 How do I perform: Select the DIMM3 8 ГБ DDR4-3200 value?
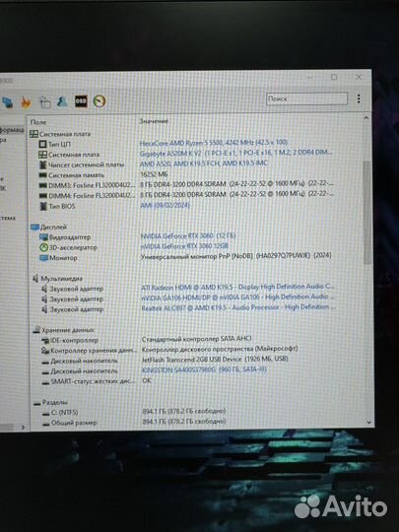236,184
